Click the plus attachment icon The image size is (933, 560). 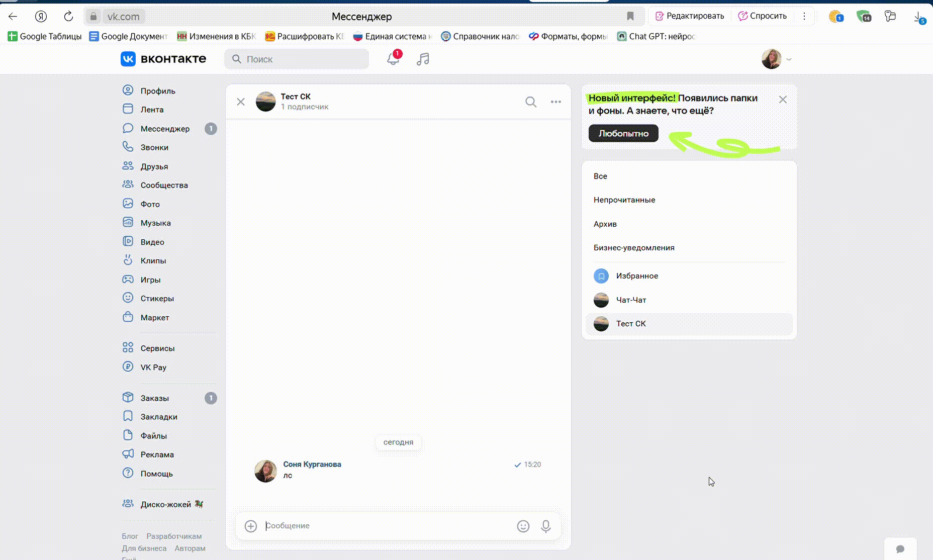pyautogui.click(x=250, y=526)
